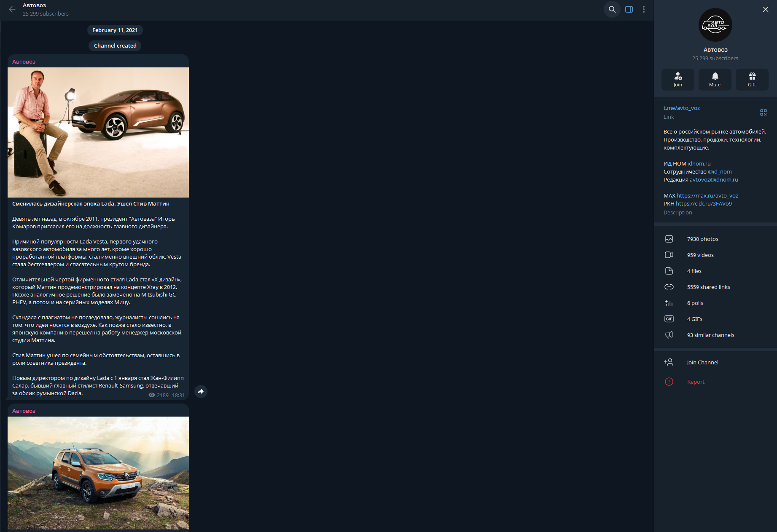The width and height of the screenshot is (777, 532).
Task: Show the channel QR code icon
Action: [764, 112]
